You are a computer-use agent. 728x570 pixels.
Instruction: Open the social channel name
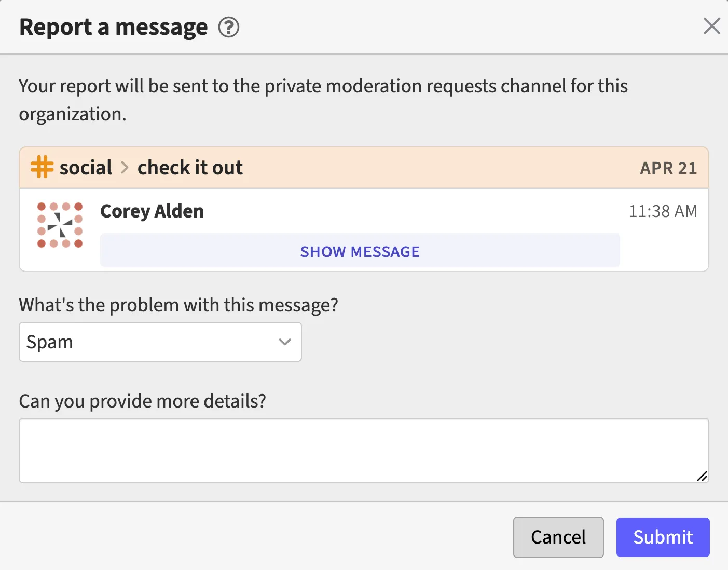pos(86,168)
